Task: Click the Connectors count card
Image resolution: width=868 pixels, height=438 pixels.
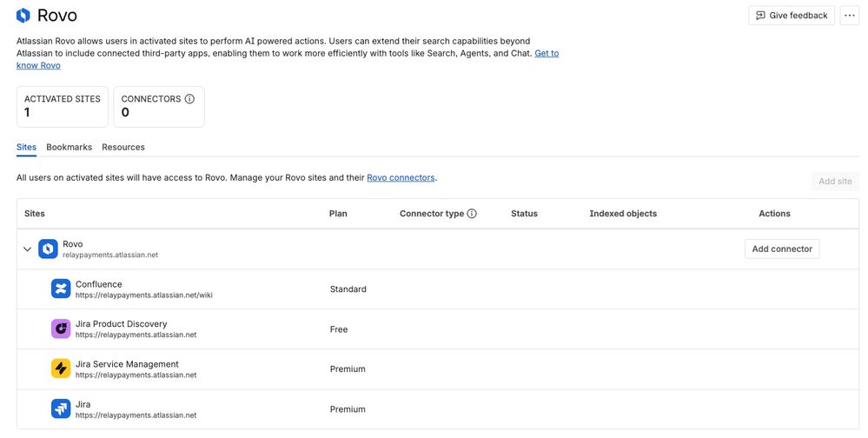Action: point(159,106)
